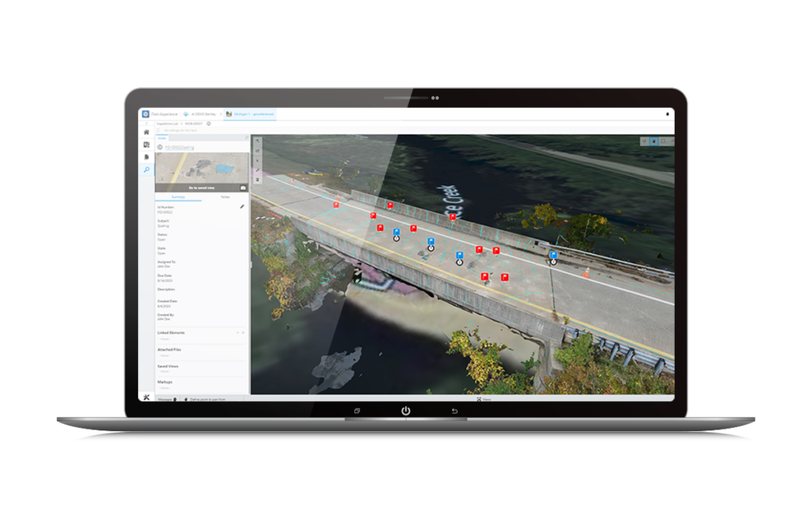
Task: Select the Summary tab
Action: point(178,197)
